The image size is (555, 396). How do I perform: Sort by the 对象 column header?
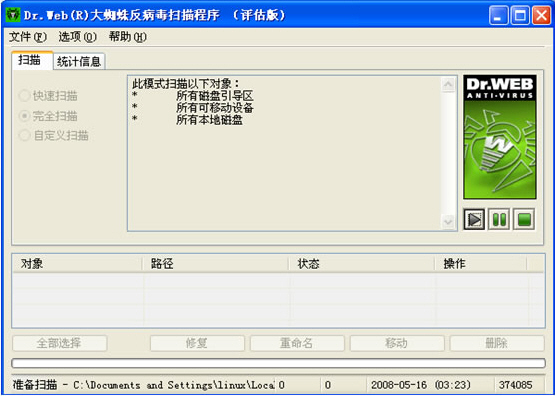[x=77, y=264]
